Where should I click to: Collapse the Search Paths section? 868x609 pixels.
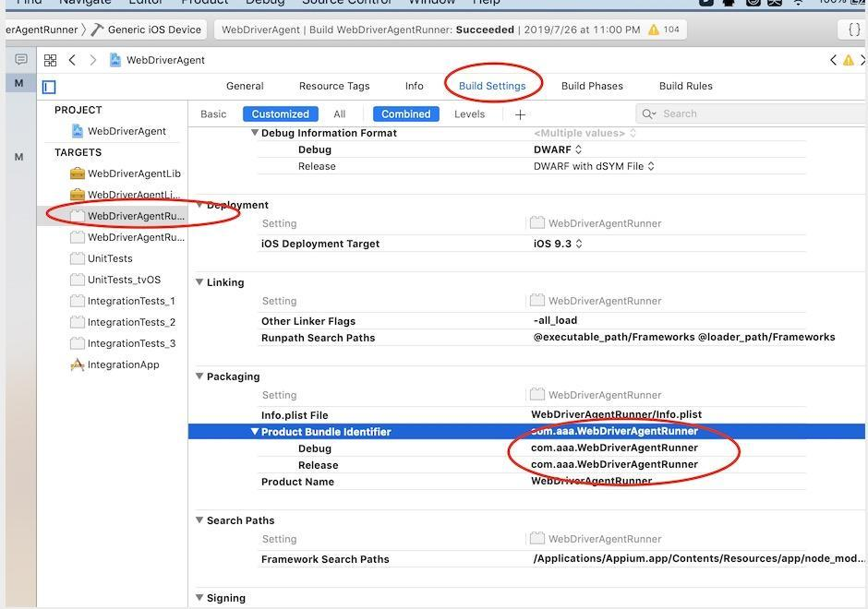tap(199, 519)
